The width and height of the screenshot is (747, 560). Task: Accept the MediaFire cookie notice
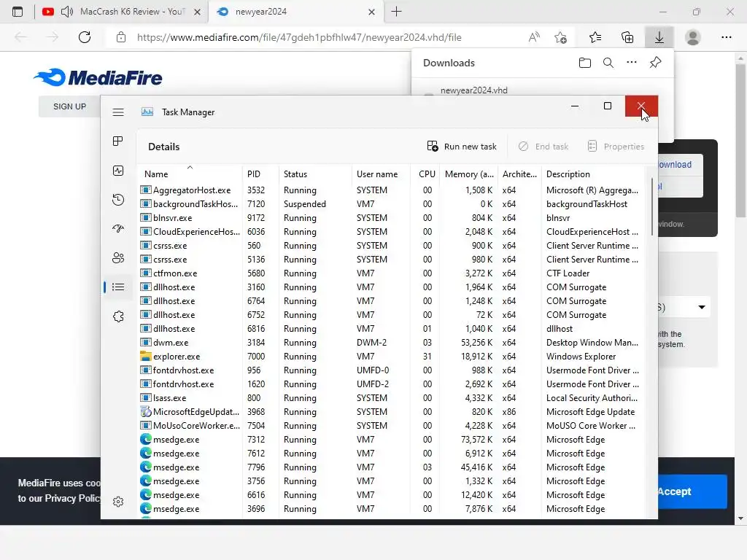tap(693, 491)
